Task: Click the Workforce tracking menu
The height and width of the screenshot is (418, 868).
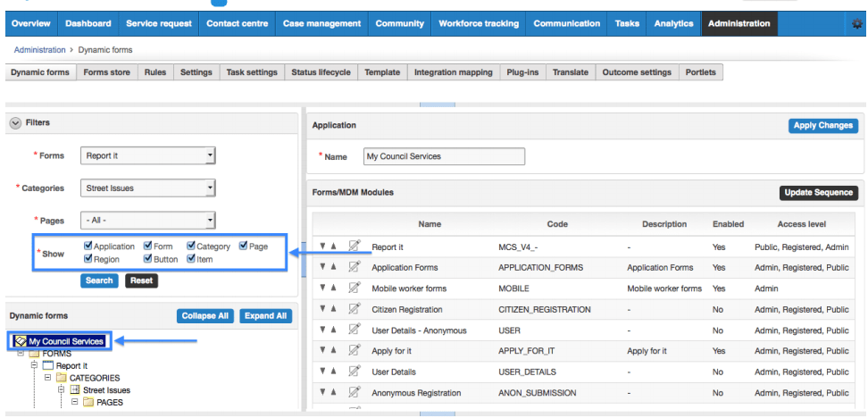Action: [479, 24]
